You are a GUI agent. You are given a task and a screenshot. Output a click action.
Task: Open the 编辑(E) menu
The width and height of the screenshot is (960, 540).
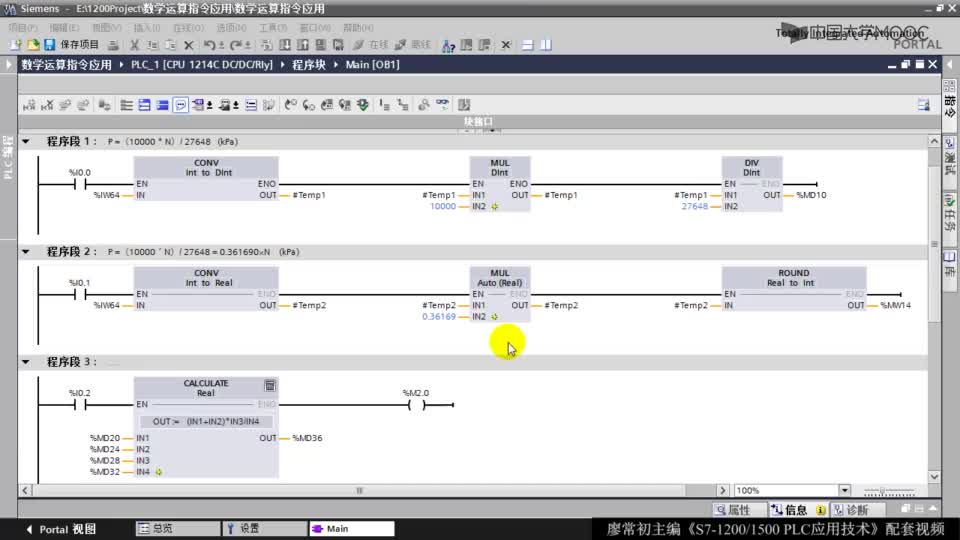tap(64, 28)
